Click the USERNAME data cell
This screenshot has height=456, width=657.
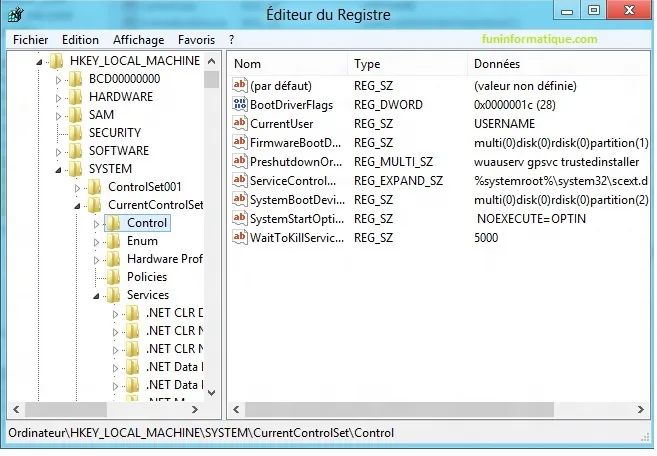coord(504,124)
